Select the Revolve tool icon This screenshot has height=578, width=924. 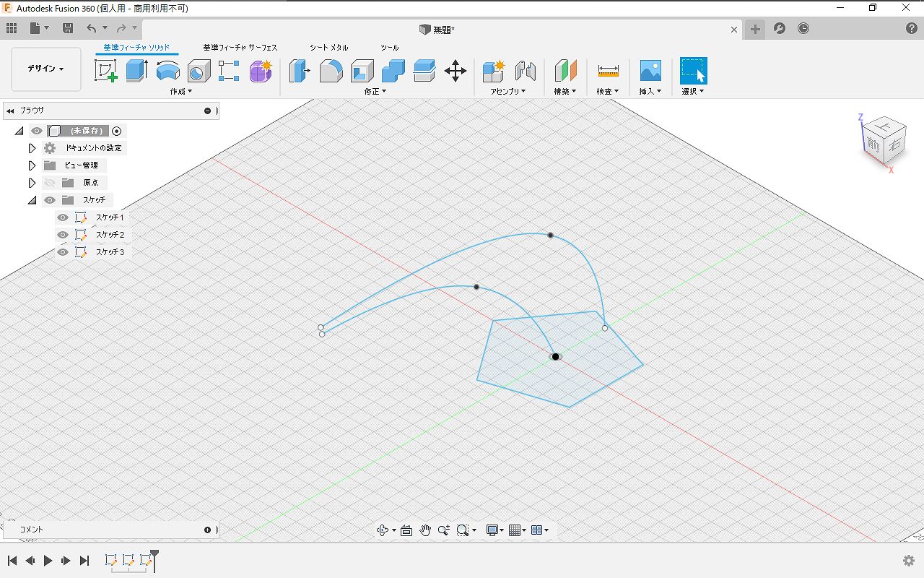167,71
